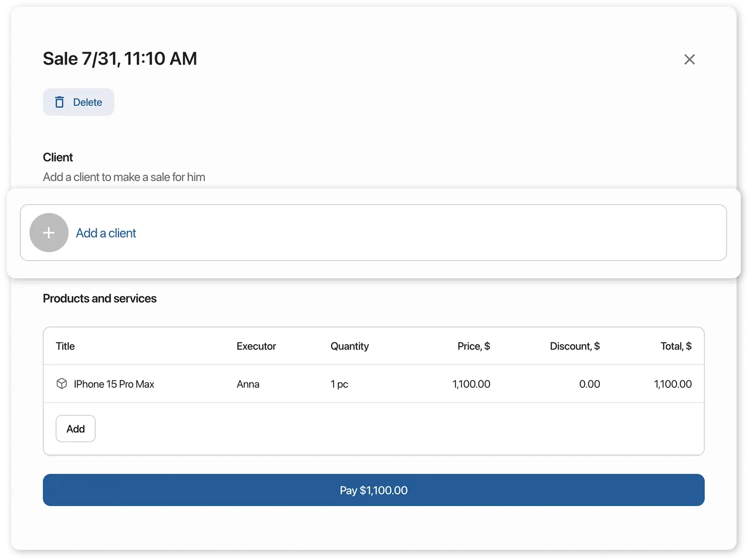Click the product row total amount

(673, 384)
